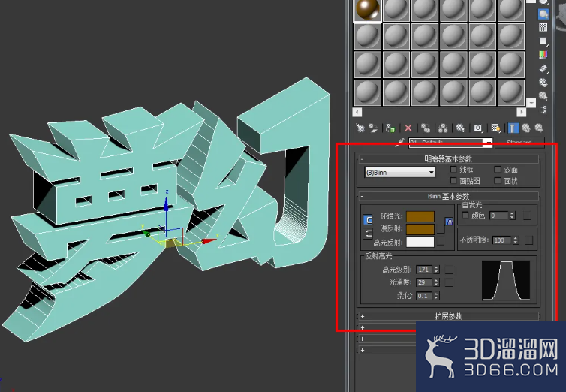Click the Sample UV Tiling icon
Viewport: 566px width, 392px height.
pos(543,41)
